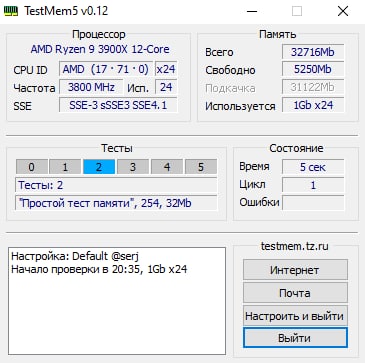Click free memory value 5250Mb
This screenshot has width=365, height=363.
coord(313,69)
